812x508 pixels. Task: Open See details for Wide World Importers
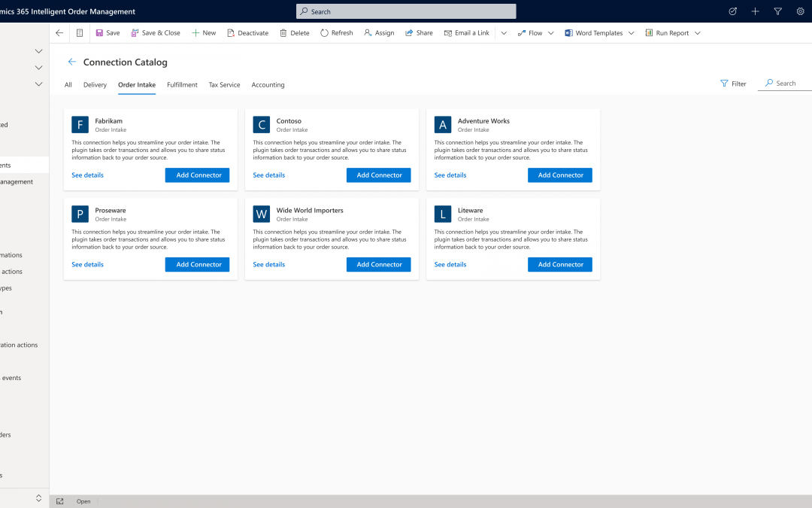click(268, 264)
